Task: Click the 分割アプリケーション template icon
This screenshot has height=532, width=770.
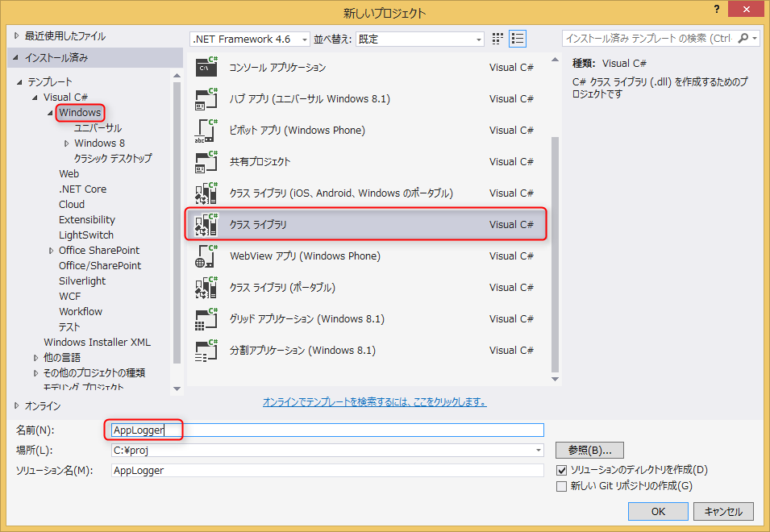Action: click(206, 350)
